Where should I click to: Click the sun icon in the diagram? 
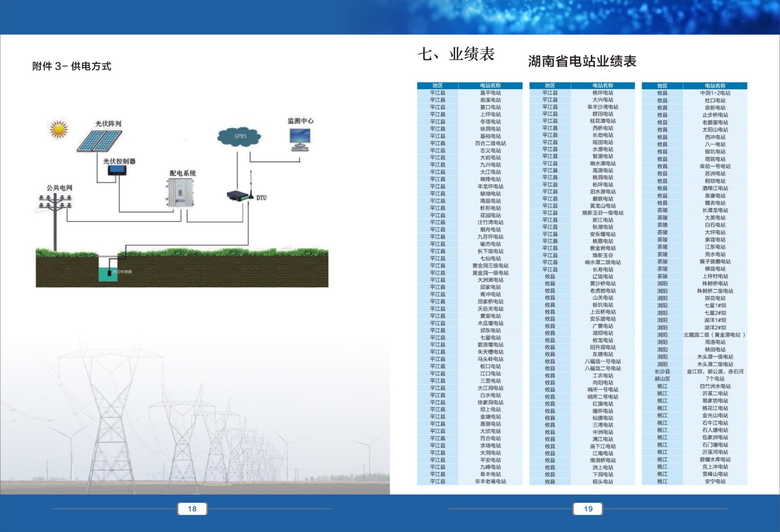tap(59, 130)
